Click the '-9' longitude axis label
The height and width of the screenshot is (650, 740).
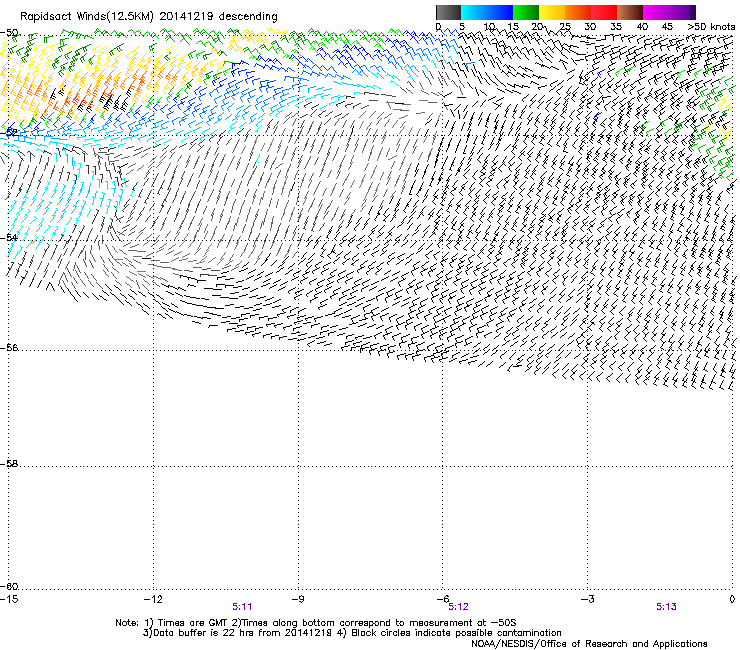tap(298, 599)
